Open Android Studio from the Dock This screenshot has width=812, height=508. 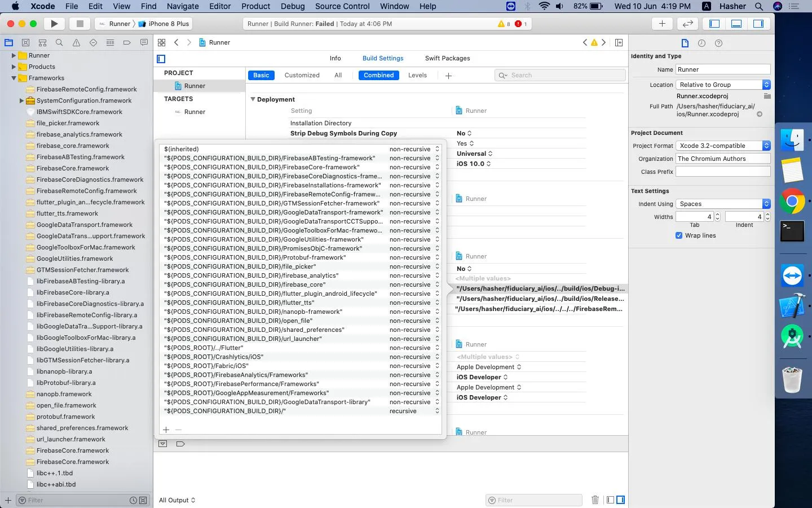(792, 337)
